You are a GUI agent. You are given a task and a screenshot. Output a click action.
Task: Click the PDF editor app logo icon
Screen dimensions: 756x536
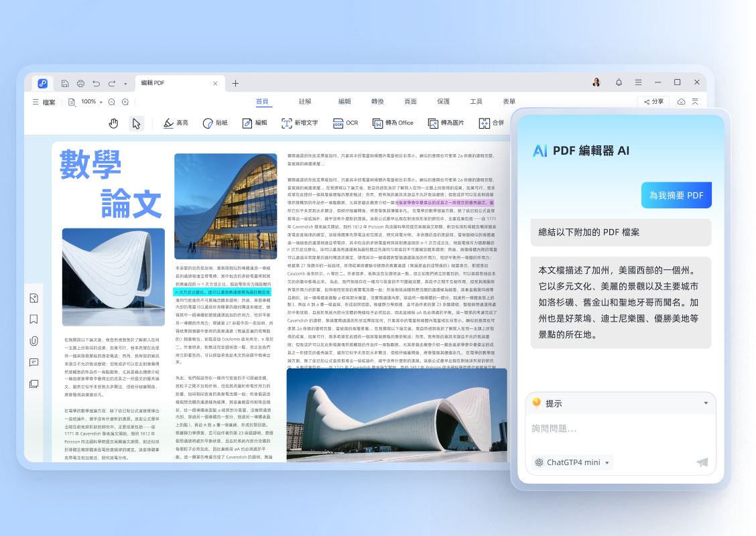(x=42, y=83)
